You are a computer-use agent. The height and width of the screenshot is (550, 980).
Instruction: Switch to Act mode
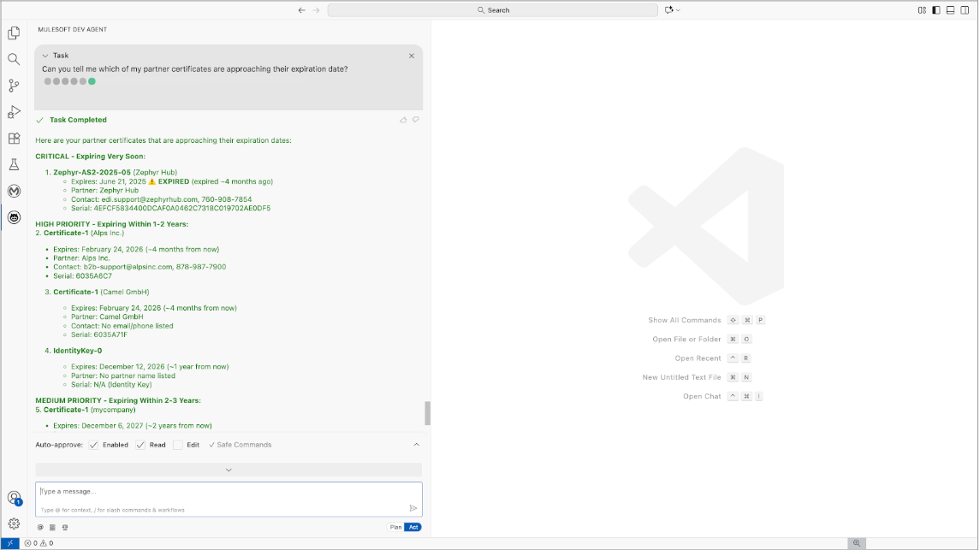tap(413, 527)
